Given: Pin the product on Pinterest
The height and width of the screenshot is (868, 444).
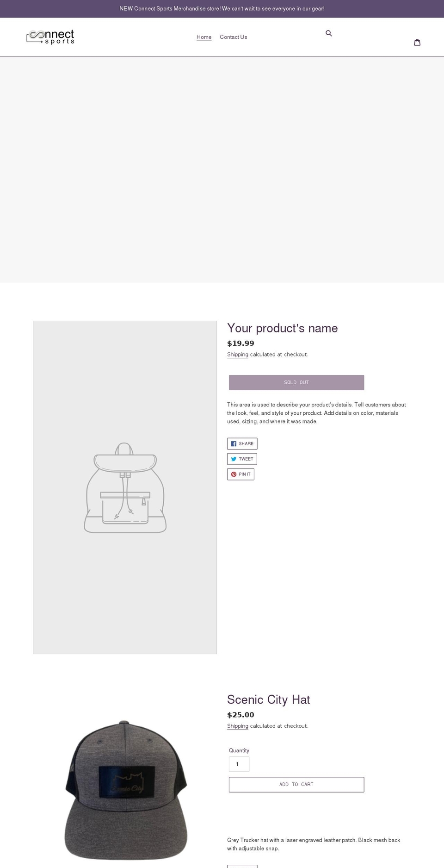Looking at the screenshot, I should (x=240, y=474).
